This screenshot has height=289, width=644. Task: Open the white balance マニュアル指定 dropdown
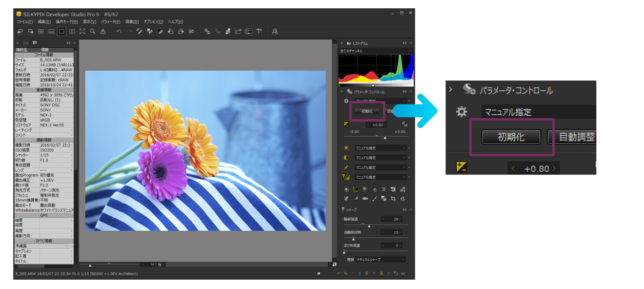pyautogui.click(x=380, y=148)
